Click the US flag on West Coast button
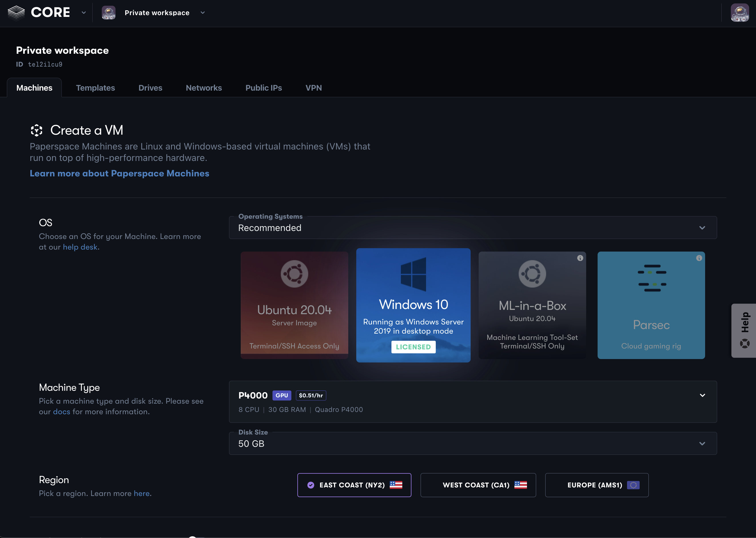Screen dimensions: 756x538 pyautogui.click(x=520, y=485)
